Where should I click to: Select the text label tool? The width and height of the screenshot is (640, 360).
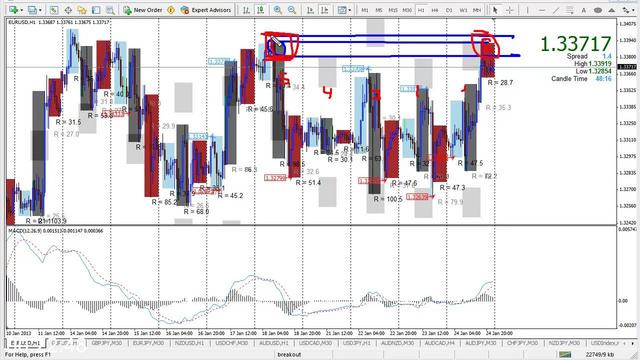pyautogui.click(x=598, y=10)
